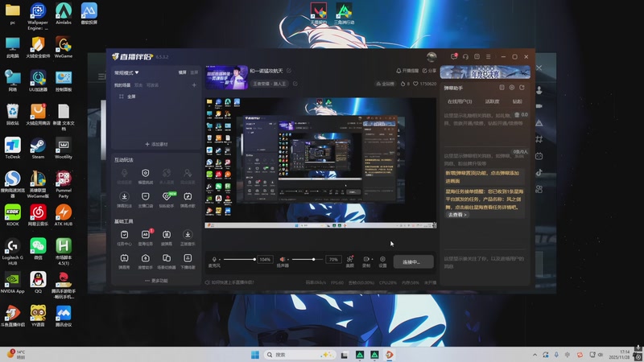
Task: Click the microphone volume slider
Action: [239, 259]
